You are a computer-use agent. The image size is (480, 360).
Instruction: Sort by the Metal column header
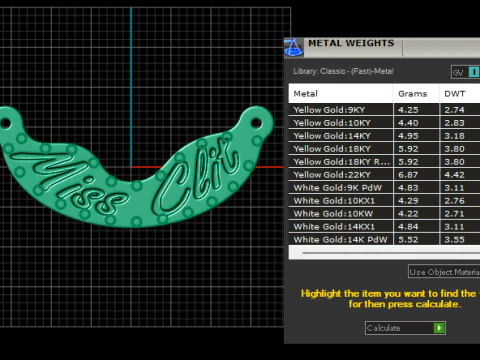point(341,94)
